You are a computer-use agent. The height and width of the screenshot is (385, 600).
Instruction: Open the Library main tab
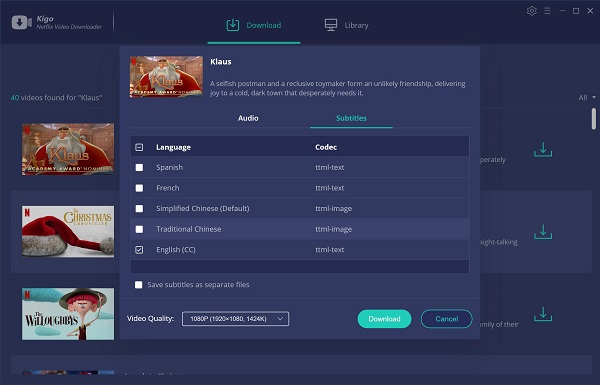click(346, 25)
